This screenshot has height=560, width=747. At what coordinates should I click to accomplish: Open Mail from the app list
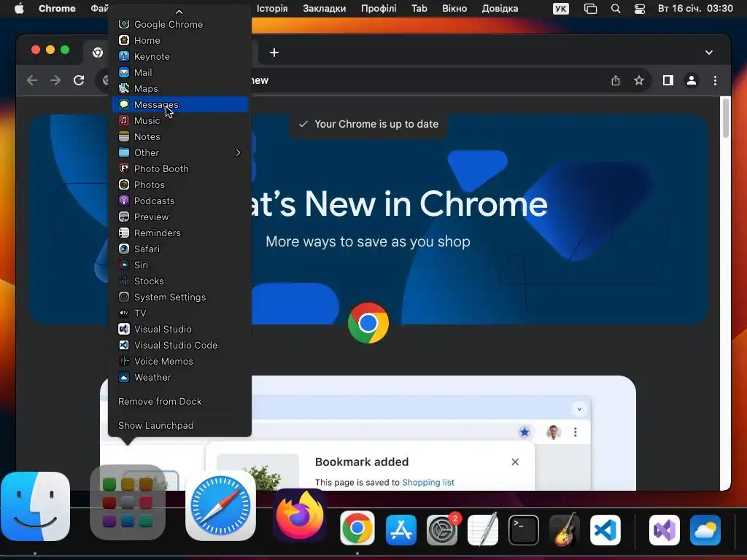(x=180, y=72)
